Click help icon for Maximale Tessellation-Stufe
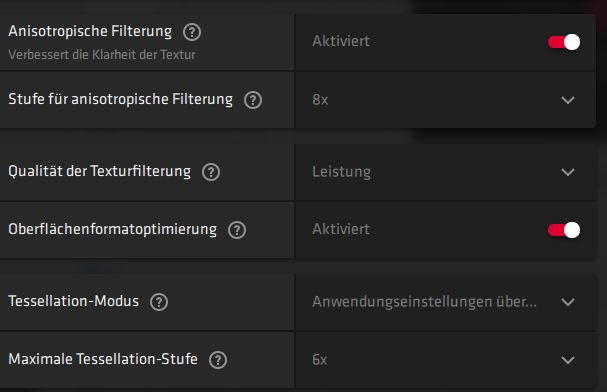This screenshot has height=392, width=607. 218,360
